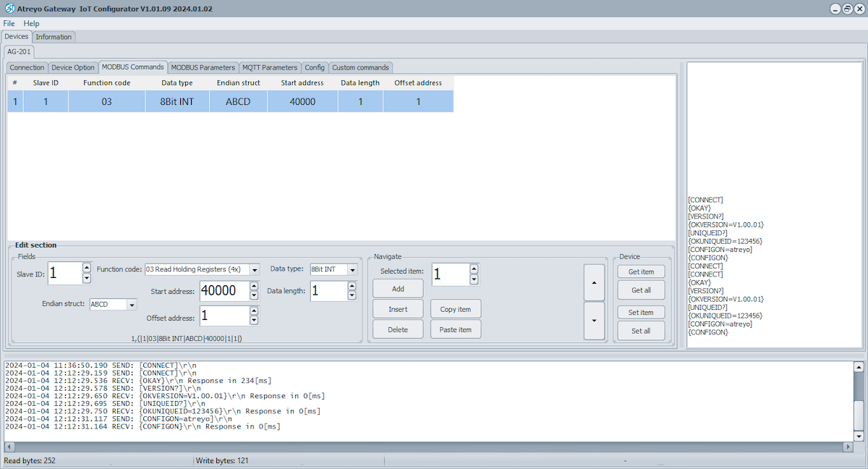Click the Endian struct column header
Image resolution: width=868 pixels, height=469 pixels.
(238, 83)
